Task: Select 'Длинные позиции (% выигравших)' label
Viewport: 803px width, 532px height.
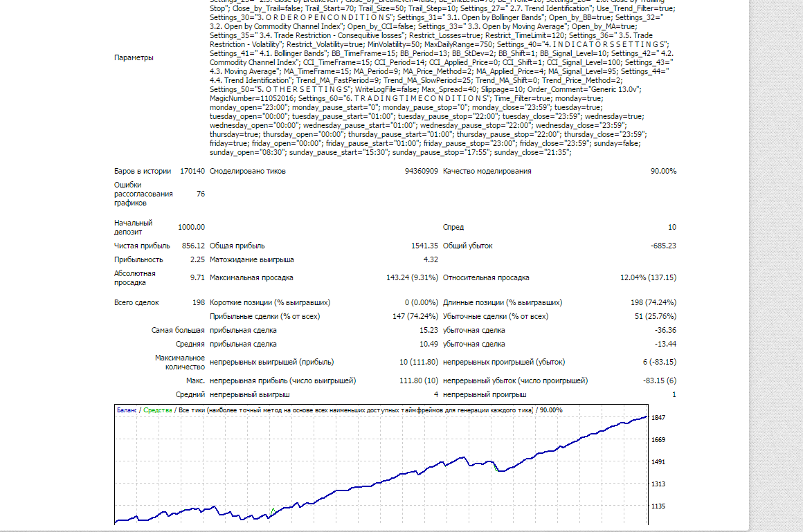Action: coord(503,302)
